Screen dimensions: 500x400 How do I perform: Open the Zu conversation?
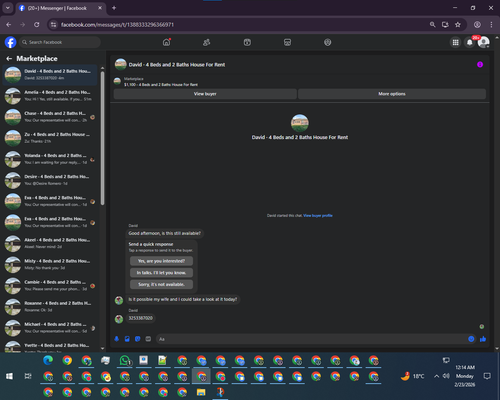tap(50, 138)
